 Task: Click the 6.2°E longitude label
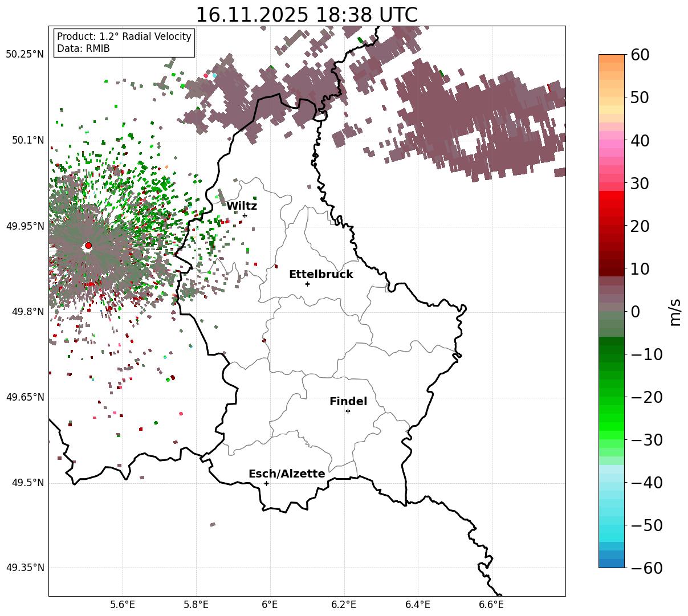coord(344,604)
